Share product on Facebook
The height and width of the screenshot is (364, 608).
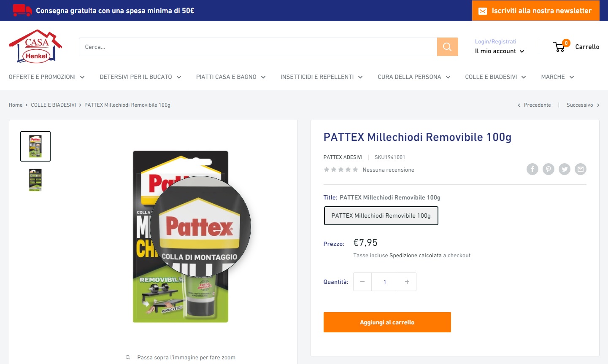coord(532,169)
